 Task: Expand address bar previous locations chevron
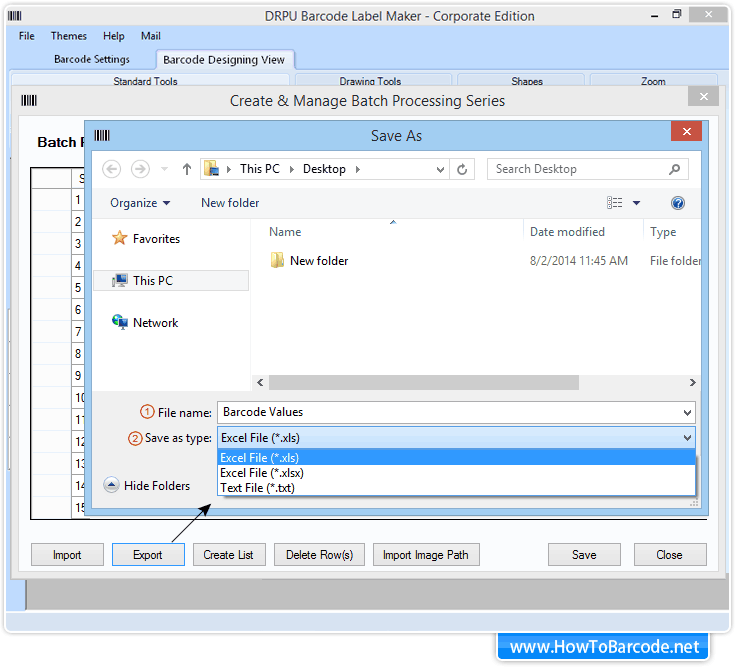click(440, 169)
